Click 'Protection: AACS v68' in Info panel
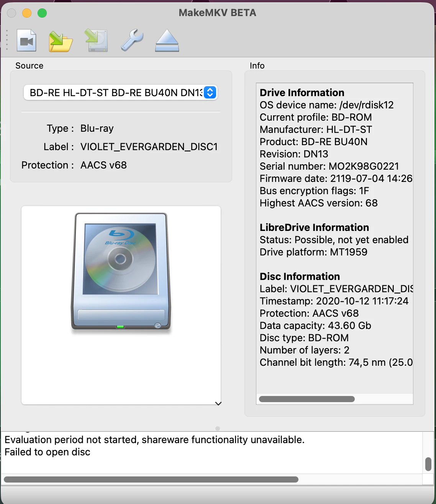This screenshot has height=504, width=436. pyautogui.click(x=309, y=313)
